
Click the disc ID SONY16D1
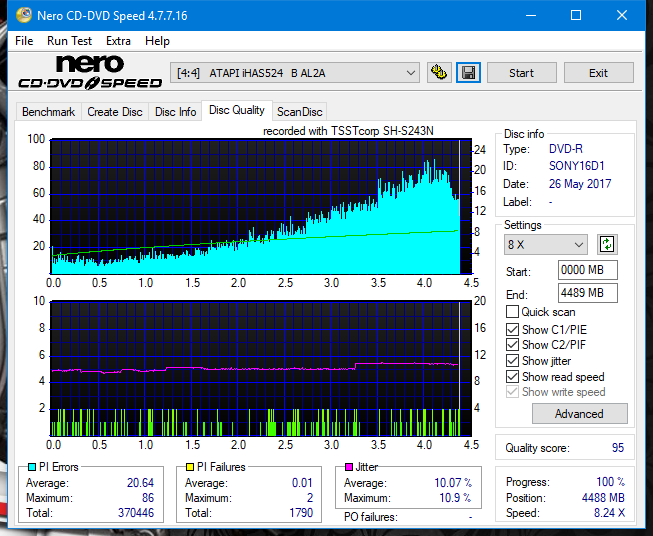tap(576, 166)
